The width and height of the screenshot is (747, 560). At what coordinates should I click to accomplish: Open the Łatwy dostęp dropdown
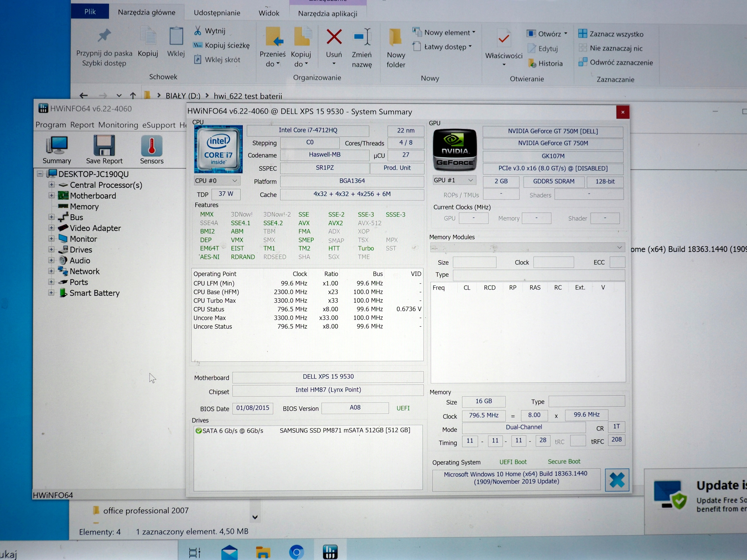(442, 47)
